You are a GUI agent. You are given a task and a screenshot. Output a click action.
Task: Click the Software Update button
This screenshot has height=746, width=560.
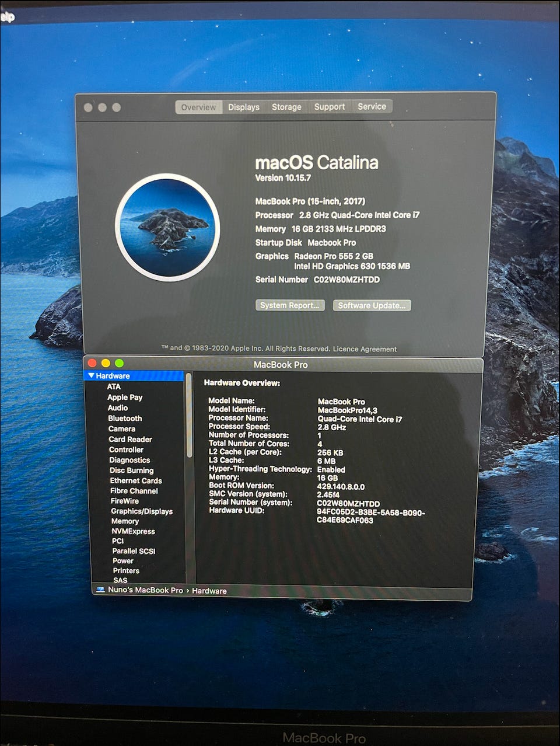point(372,305)
